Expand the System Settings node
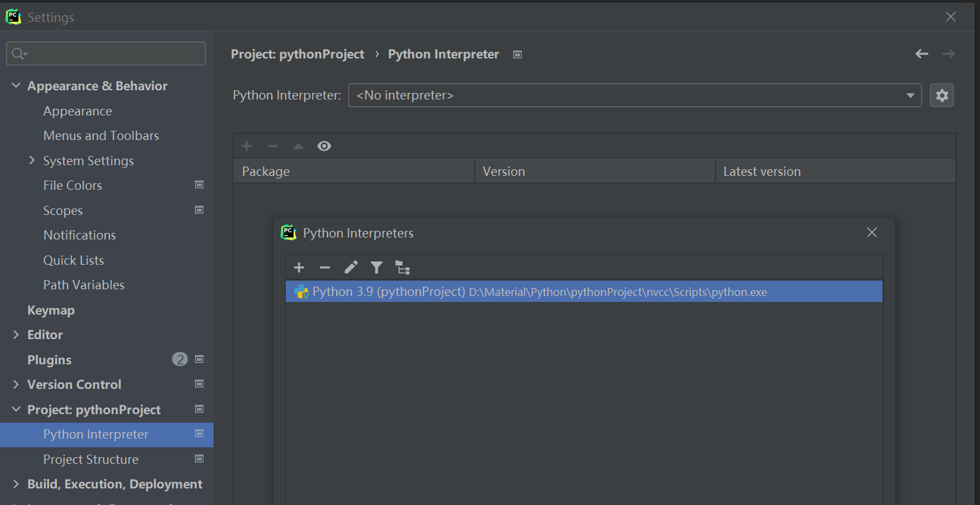 tap(32, 161)
